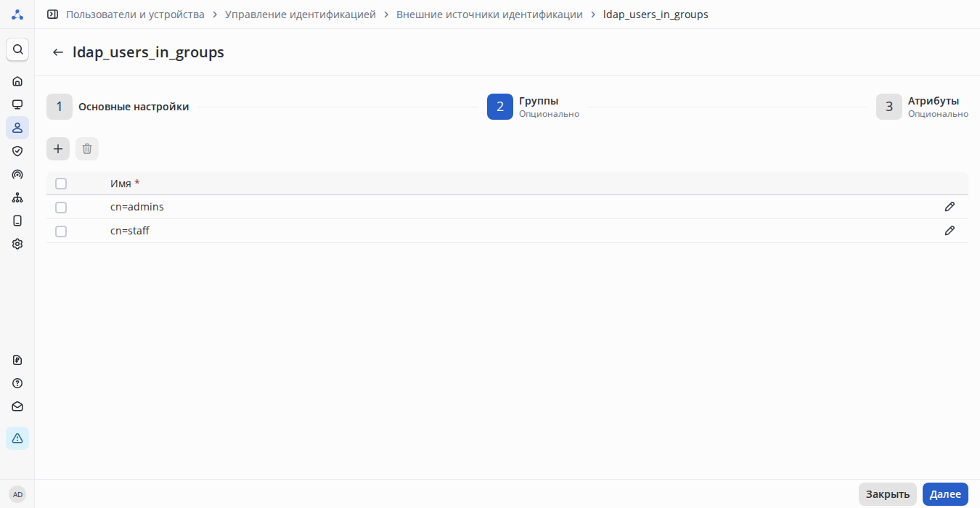980x508 pixels.
Task: Edit the cn=admins group pencil icon
Action: [x=950, y=207]
